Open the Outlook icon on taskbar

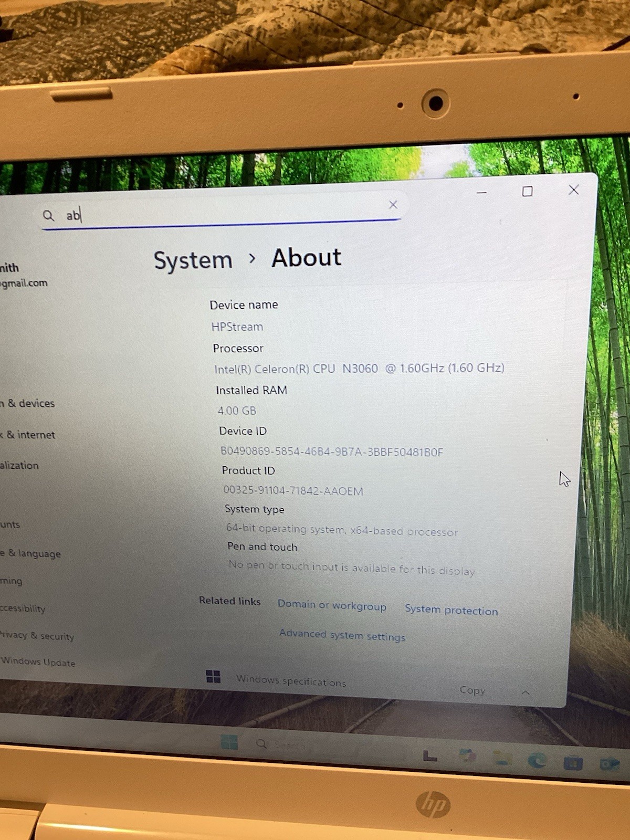click(609, 764)
